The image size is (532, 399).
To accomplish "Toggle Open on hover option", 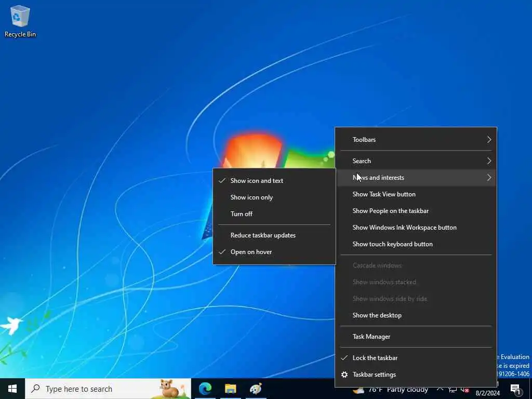I will tap(274, 252).
